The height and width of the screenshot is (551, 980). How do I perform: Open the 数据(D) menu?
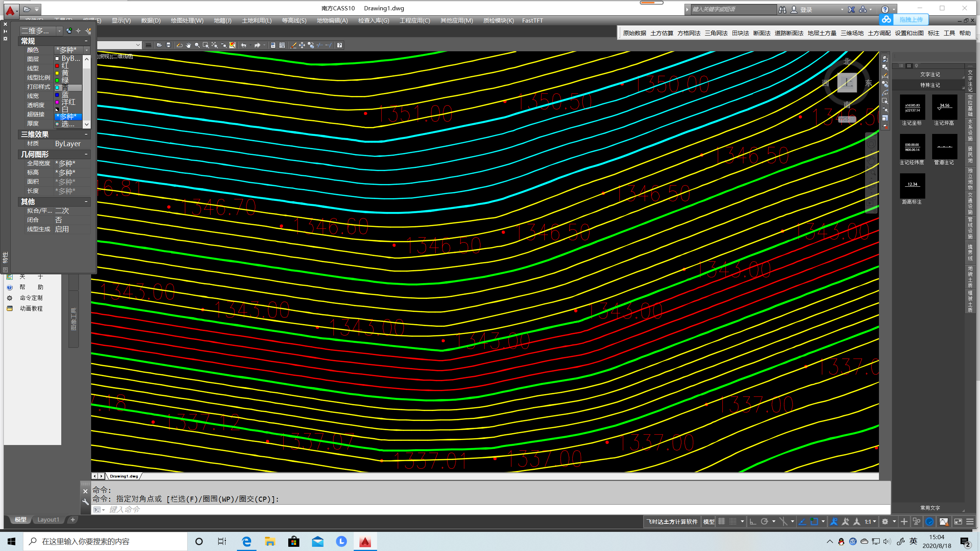pyautogui.click(x=151, y=21)
